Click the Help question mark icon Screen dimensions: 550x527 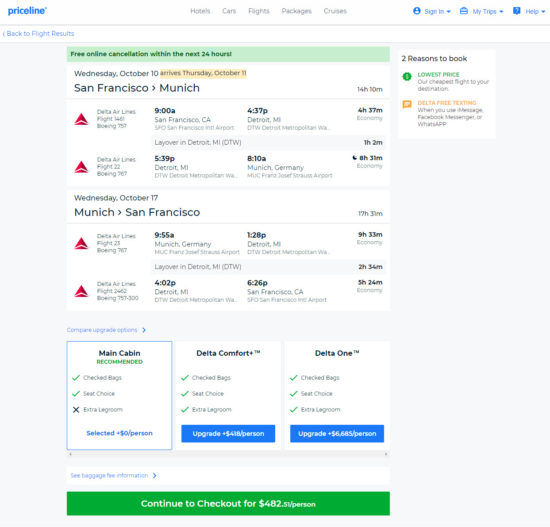[516, 11]
